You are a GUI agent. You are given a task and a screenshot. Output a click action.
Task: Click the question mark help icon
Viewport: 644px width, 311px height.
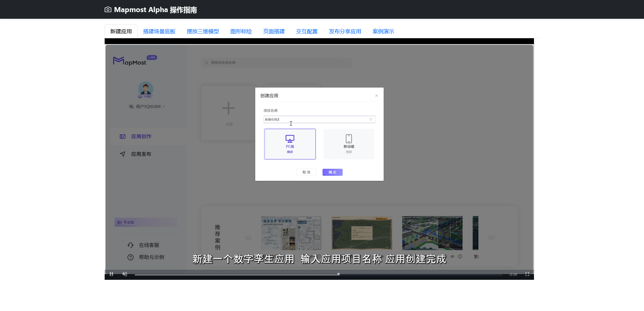tap(130, 257)
